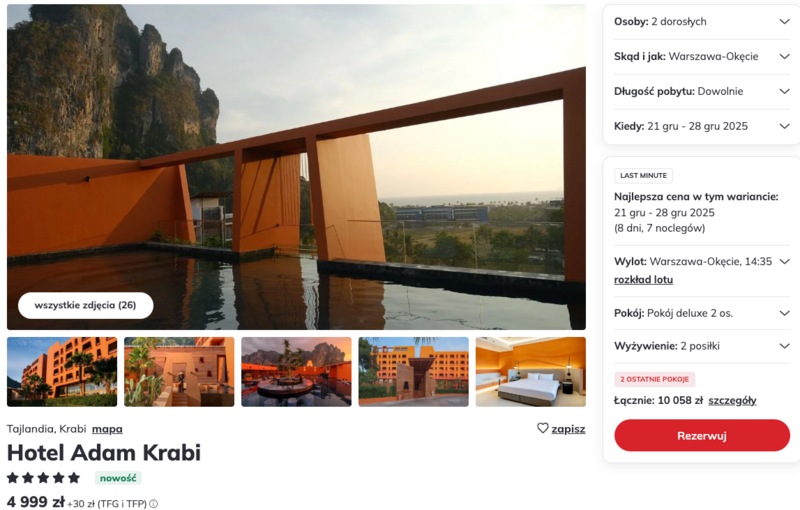Click the info icon next to TFG i TFP
Viewport: 800px width, 510px height.
(x=154, y=504)
